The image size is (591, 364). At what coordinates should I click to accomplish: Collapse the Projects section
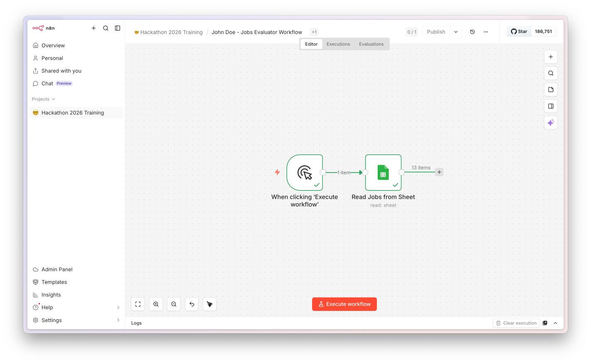point(44,99)
